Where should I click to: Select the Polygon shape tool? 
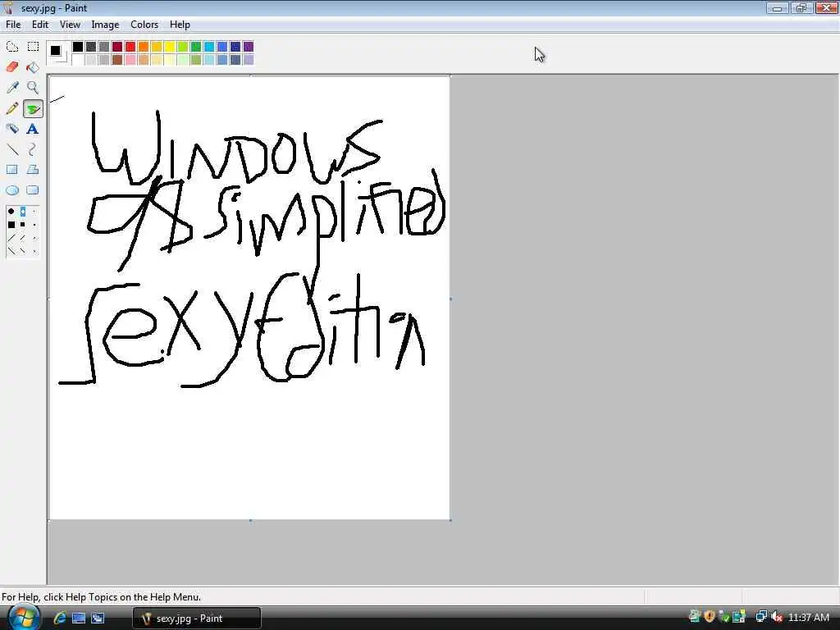click(x=33, y=170)
